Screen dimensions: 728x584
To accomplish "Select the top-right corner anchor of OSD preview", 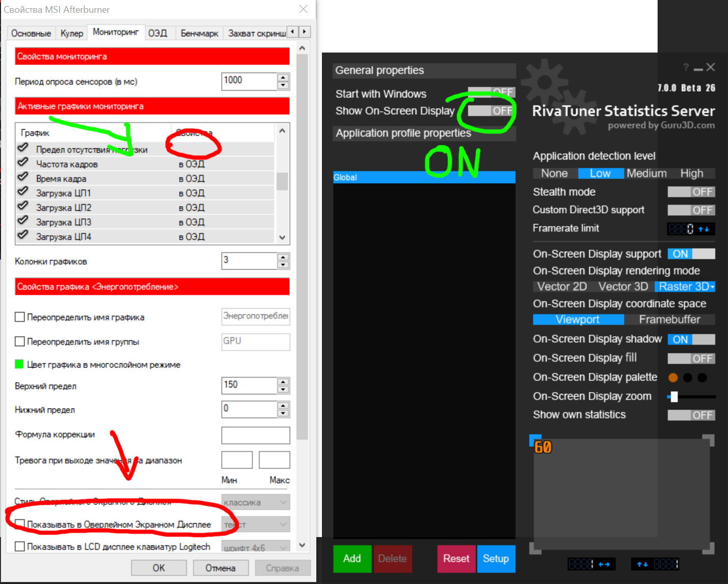I will 709,440.
